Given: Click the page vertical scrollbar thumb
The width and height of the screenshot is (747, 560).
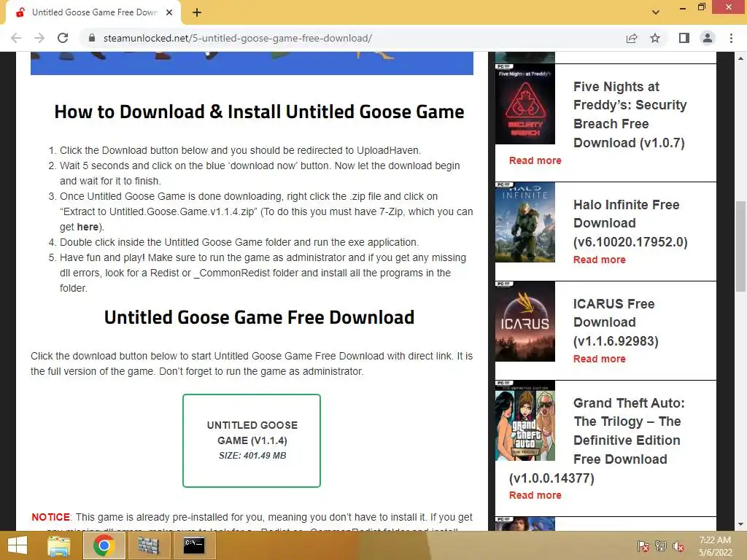Looking at the screenshot, I should (x=740, y=246).
